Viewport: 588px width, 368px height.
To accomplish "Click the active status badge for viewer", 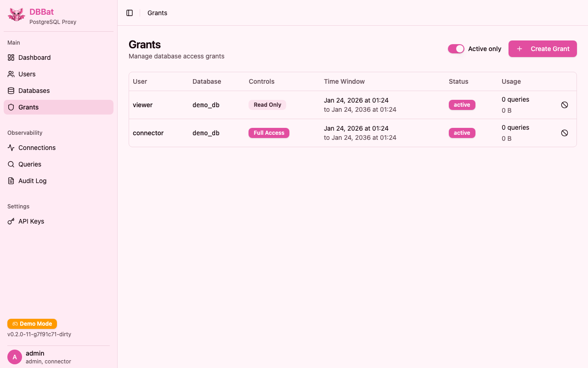I will (x=462, y=104).
